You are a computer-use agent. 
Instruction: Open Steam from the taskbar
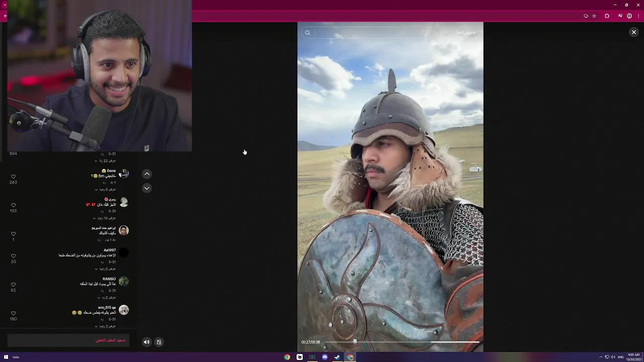pyautogui.click(x=338, y=357)
